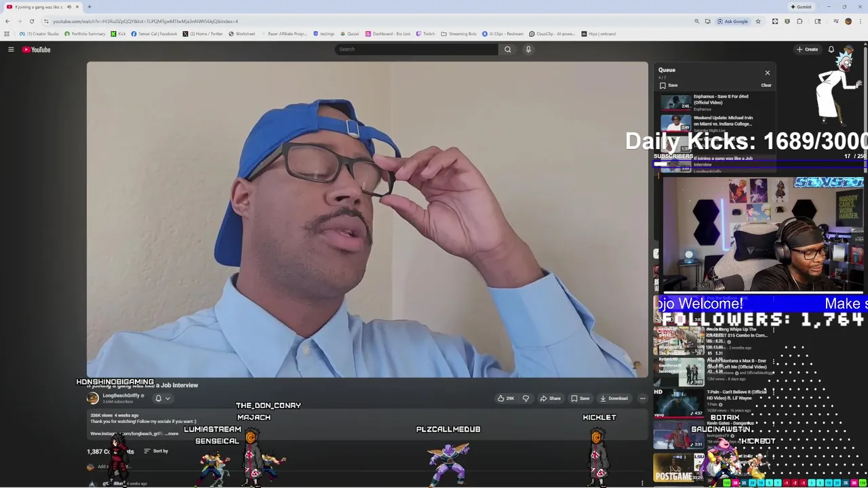
Task: Click the address bar URL
Action: [x=145, y=21]
